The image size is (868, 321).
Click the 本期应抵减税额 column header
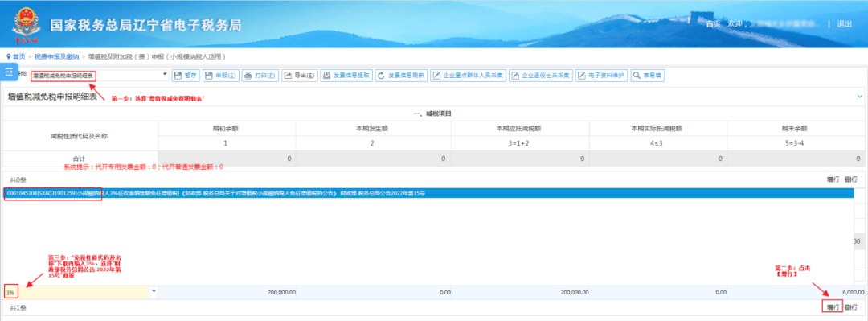pos(519,128)
